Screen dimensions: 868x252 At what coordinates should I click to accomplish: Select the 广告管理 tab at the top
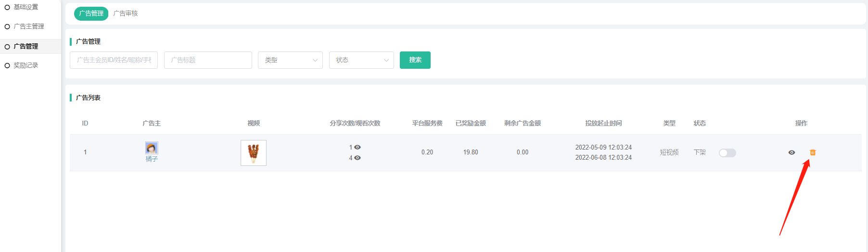(91, 13)
